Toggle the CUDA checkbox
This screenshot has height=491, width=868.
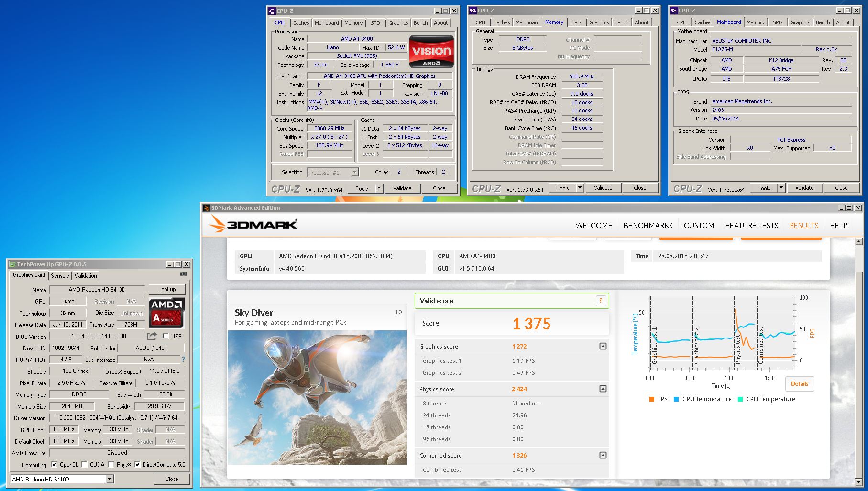pyautogui.click(x=84, y=464)
